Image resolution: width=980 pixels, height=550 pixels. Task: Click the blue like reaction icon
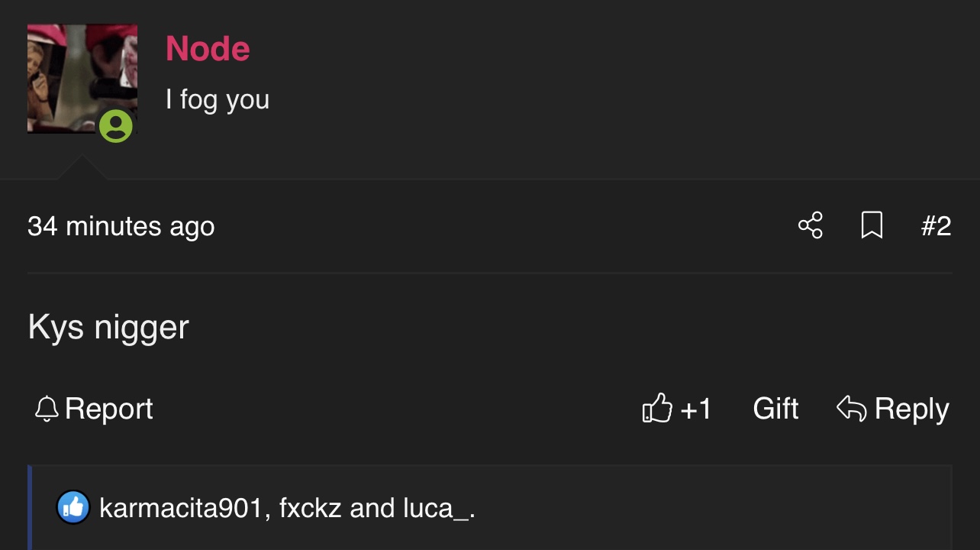coord(73,507)
